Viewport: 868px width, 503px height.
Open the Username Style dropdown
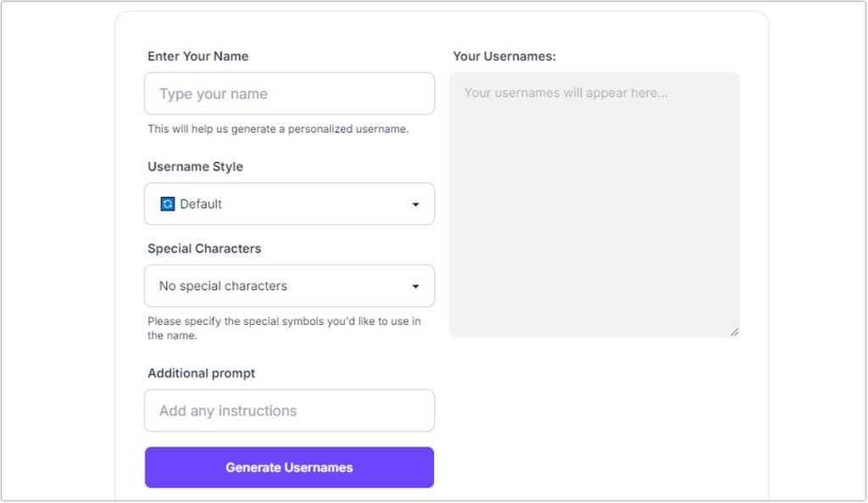click(x=289, y=204)
